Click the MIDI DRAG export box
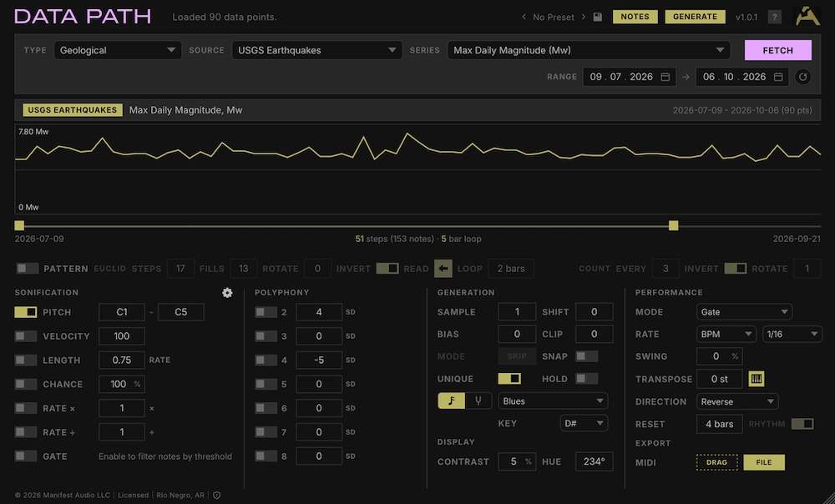The image size is (835, 504). pyautogui.click(x=716, y=462)
